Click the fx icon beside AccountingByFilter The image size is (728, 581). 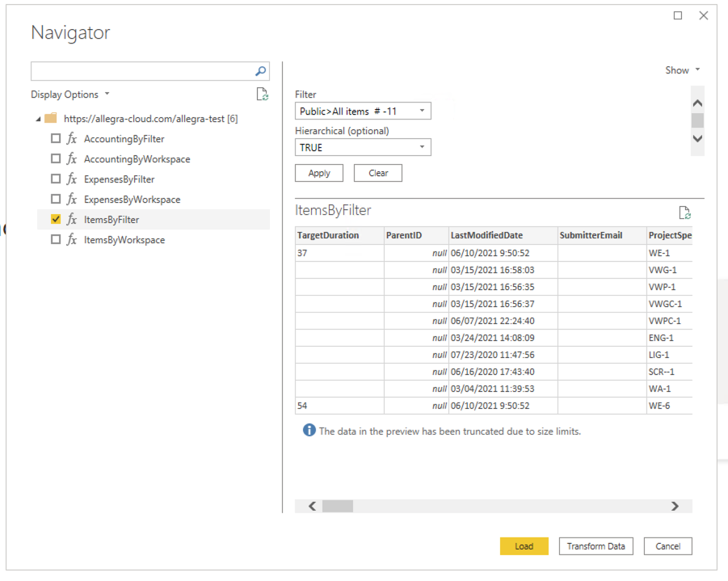(74, 138)
